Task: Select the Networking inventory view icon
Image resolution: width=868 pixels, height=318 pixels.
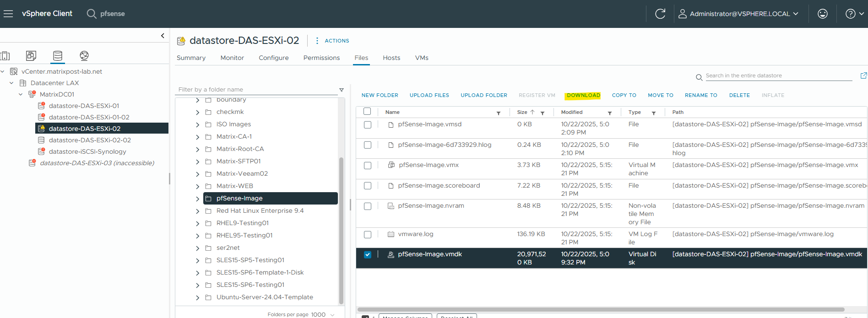Action: tap(84, 56)
